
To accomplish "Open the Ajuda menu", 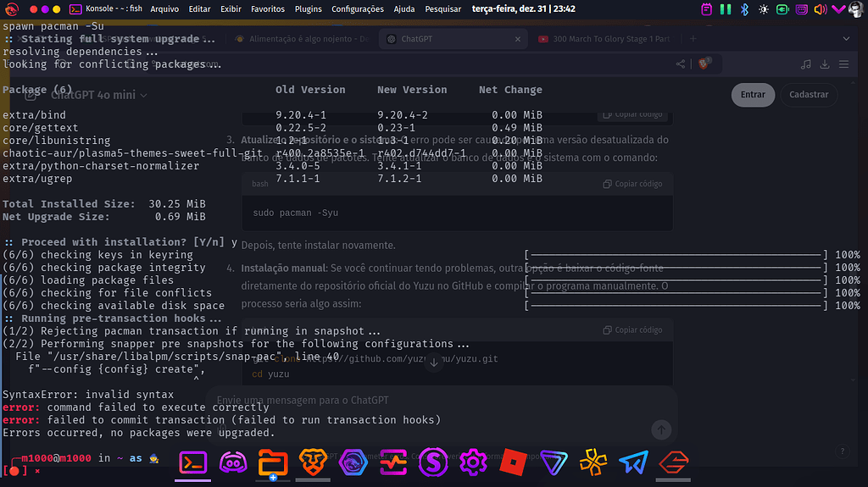I will (404, 8).
